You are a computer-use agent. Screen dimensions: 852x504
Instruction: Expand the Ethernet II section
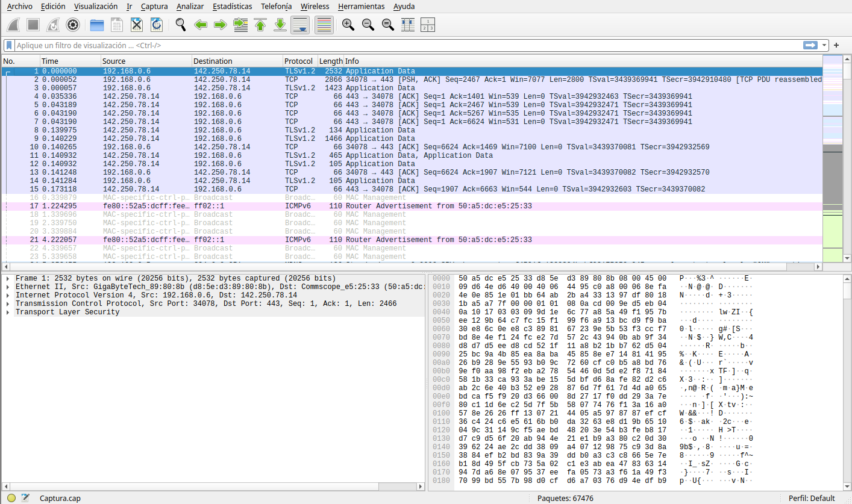[x=7, y=287]
